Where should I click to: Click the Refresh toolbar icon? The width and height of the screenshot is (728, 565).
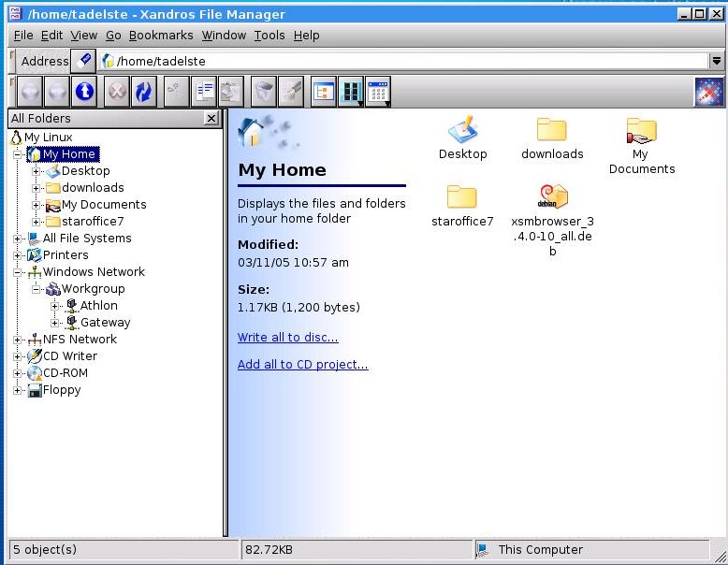[x=143, y=92]
